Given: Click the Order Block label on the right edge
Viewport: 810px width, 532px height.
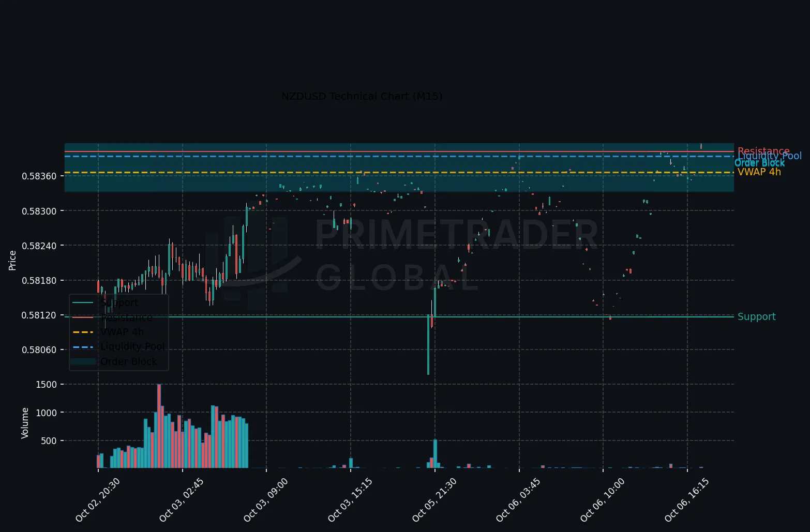Looking at the screenshot, I should coord(759,163).
